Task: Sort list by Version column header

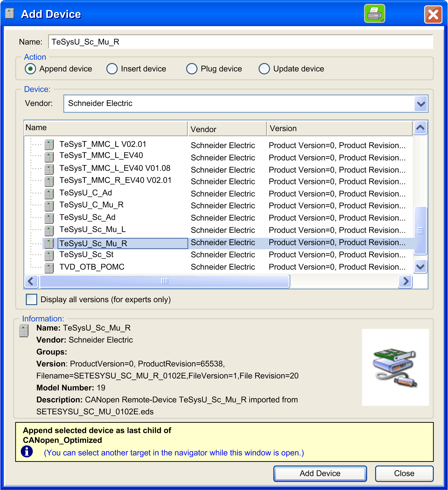Action: [x=339, y=128]
